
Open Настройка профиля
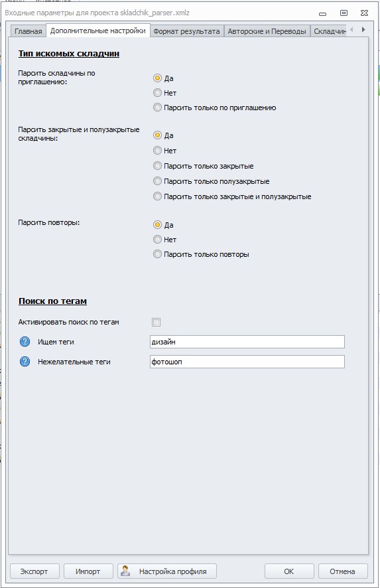tap(167, 571)
